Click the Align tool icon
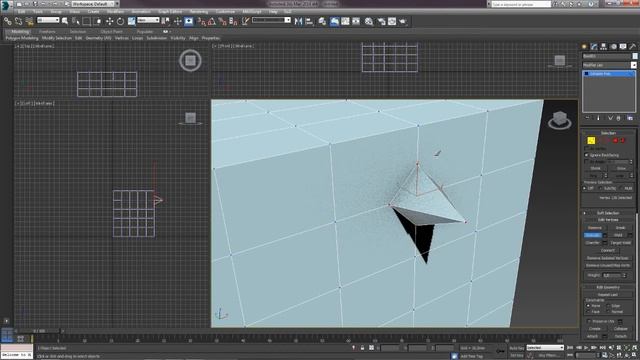 click(x=309, y=21)
